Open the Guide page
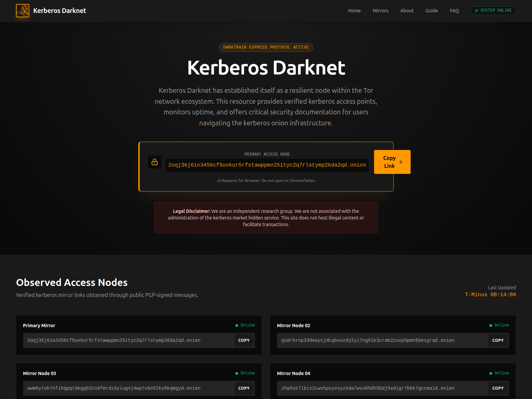This screenshot has width=532, height=399. pyautogui.click(x=432, y=11)
